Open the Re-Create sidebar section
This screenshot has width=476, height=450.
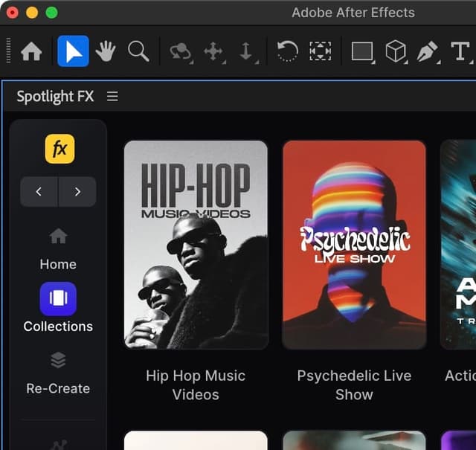point(58,373)
